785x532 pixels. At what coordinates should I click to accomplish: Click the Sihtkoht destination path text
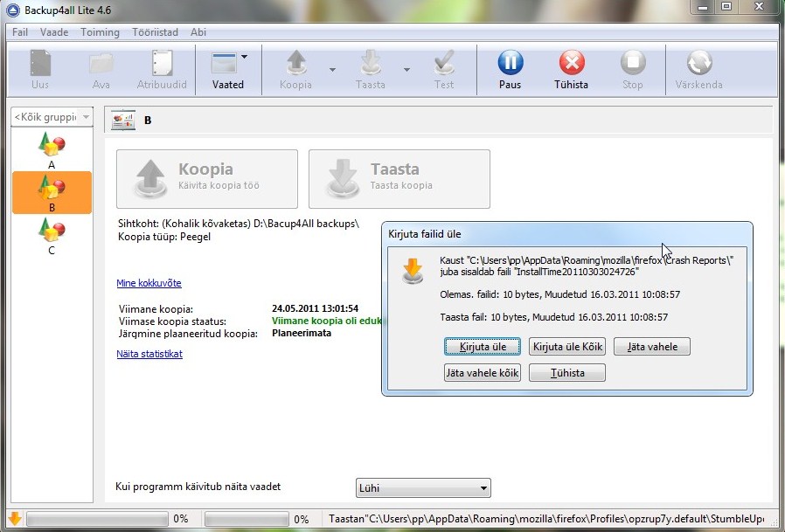coord(239,224)
